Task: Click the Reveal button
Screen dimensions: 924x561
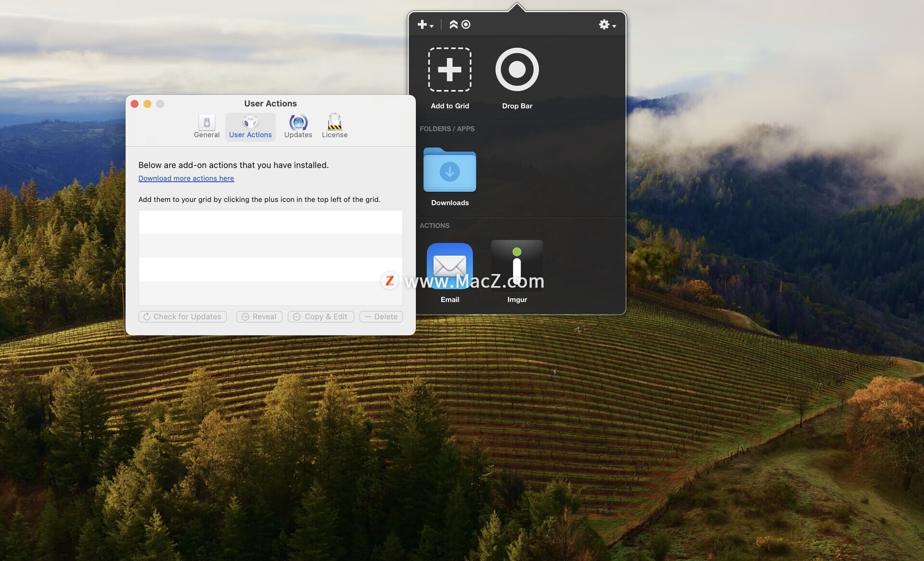Action: coord(259,317)
